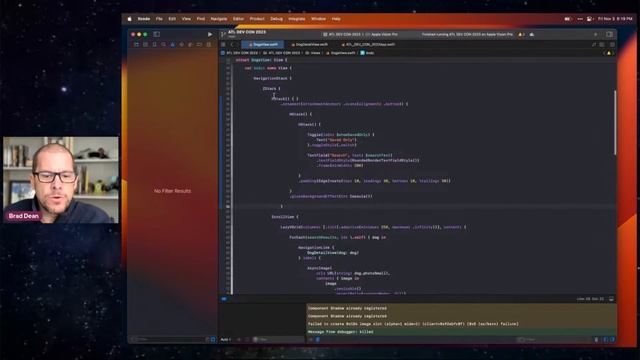
Task: Open the View menu
Action: tap(186, 19)
